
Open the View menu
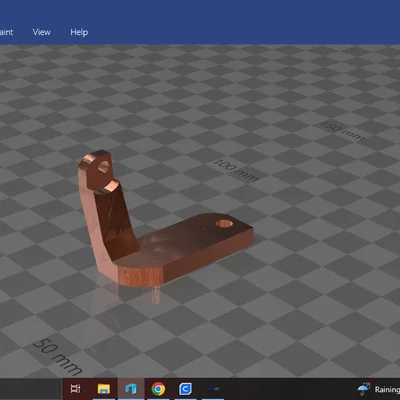pos(42,32)
